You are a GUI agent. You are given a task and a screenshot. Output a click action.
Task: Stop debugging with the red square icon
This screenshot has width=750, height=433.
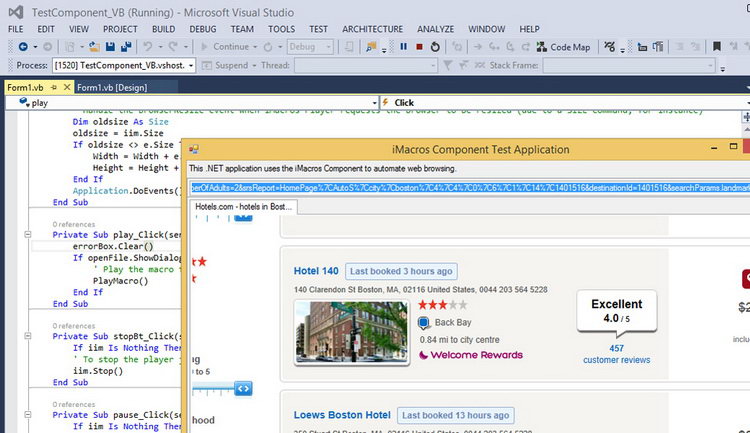pos(419,47)
